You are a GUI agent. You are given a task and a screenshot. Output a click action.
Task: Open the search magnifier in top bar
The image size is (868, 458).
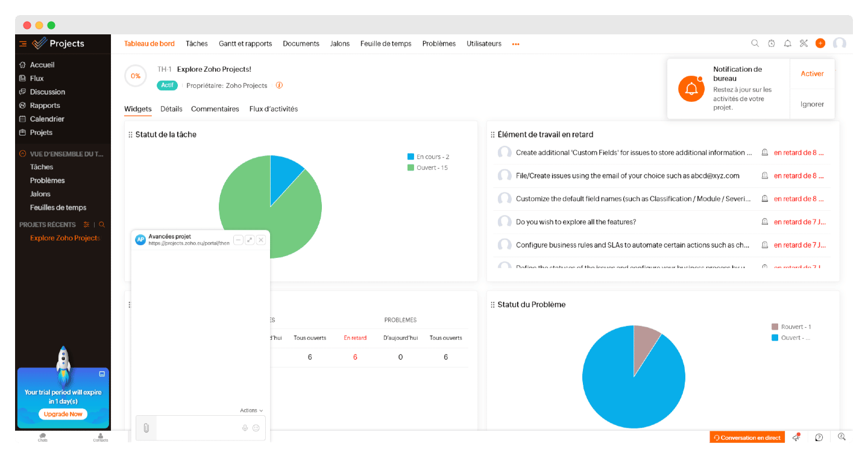tap(755, 43)
